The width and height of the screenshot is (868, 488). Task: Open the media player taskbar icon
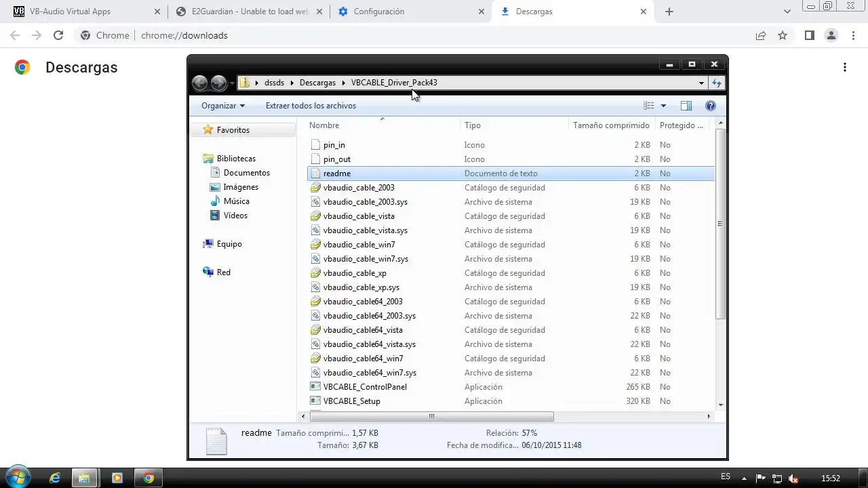click(117, 478)
